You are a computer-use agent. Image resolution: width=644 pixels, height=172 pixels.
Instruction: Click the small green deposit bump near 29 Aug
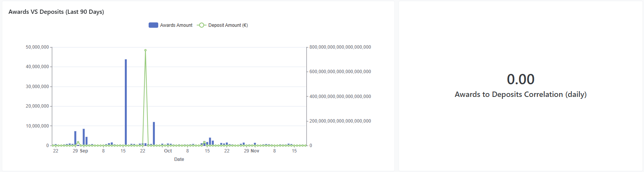(x=78, y=143)
